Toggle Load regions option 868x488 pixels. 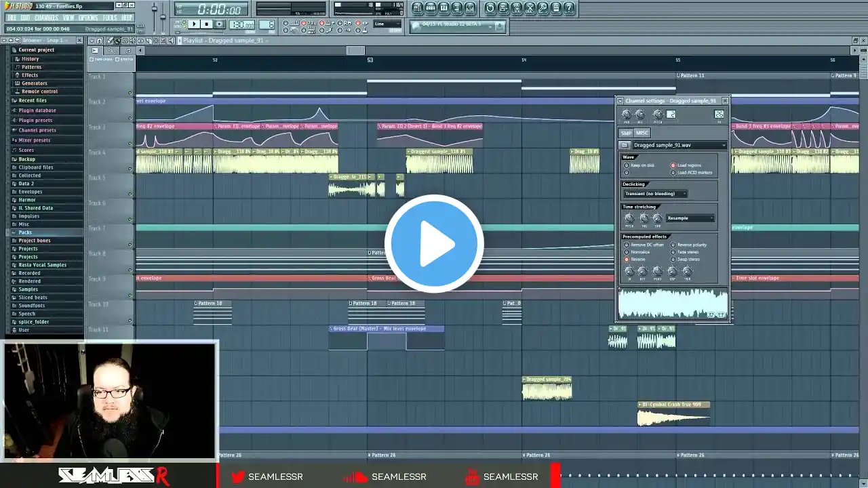pyautogui.click(x=673, y=165)
